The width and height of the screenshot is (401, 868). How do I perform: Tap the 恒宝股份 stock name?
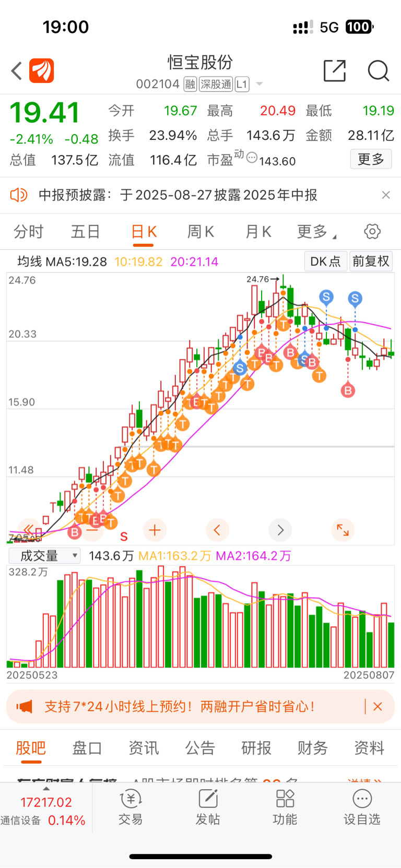200,63
